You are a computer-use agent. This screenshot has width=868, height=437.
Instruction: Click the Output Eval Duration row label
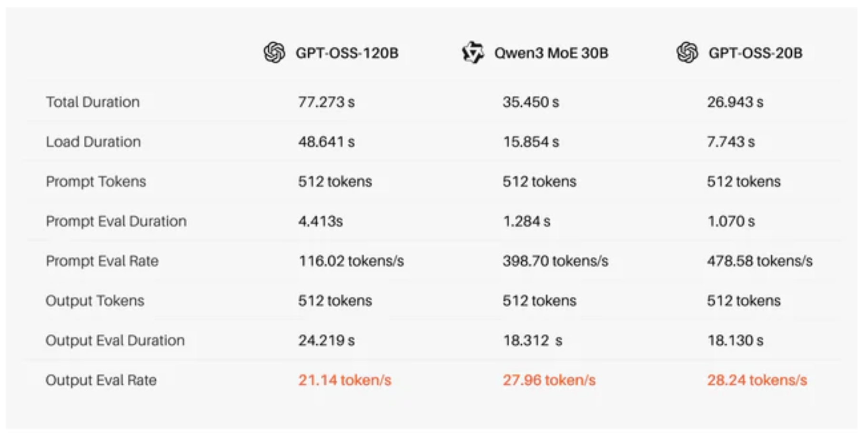pyautogui.click(x=115, y=340)
